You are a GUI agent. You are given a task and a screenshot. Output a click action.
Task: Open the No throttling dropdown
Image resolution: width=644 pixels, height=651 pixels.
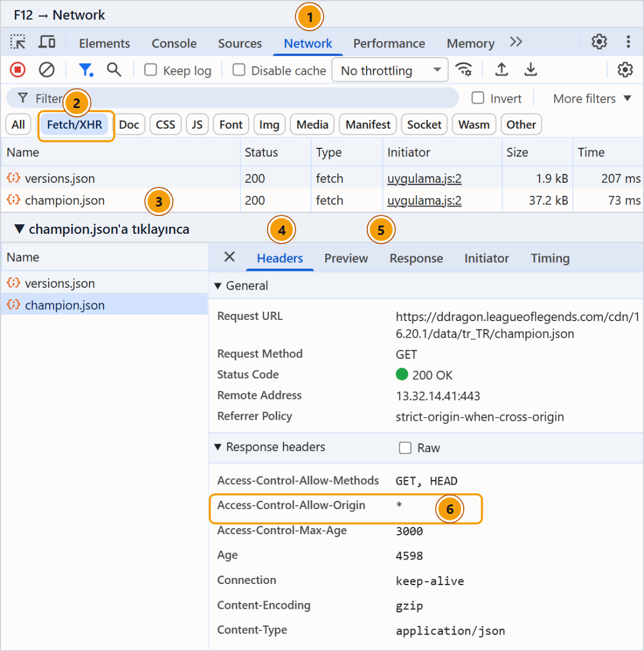coord(390,70)
